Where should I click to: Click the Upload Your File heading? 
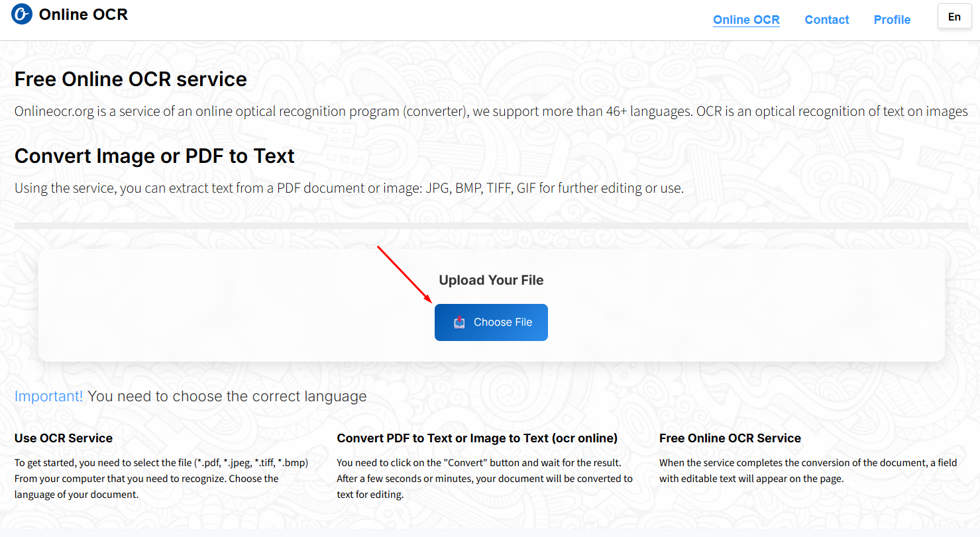[x=491, y=280]
